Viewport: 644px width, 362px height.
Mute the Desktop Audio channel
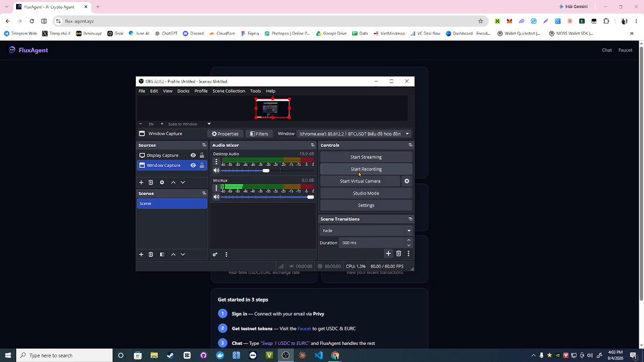[216, 171]
